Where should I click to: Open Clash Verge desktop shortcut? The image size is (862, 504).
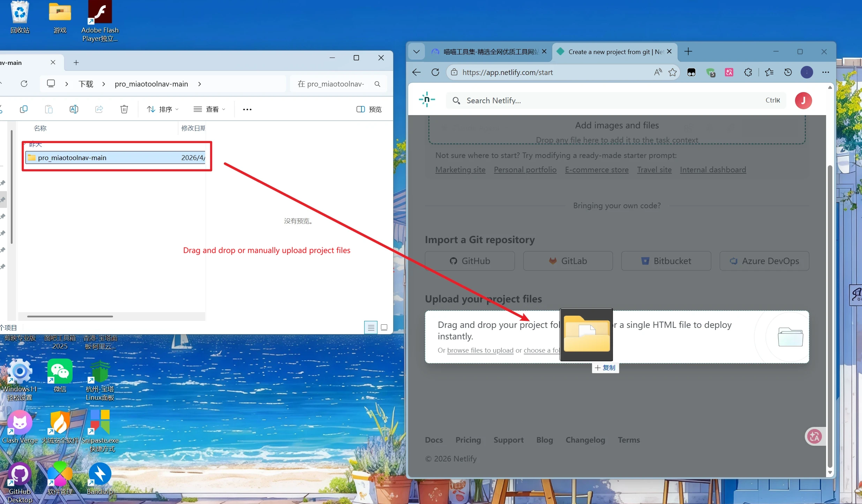tap(20, 427)
